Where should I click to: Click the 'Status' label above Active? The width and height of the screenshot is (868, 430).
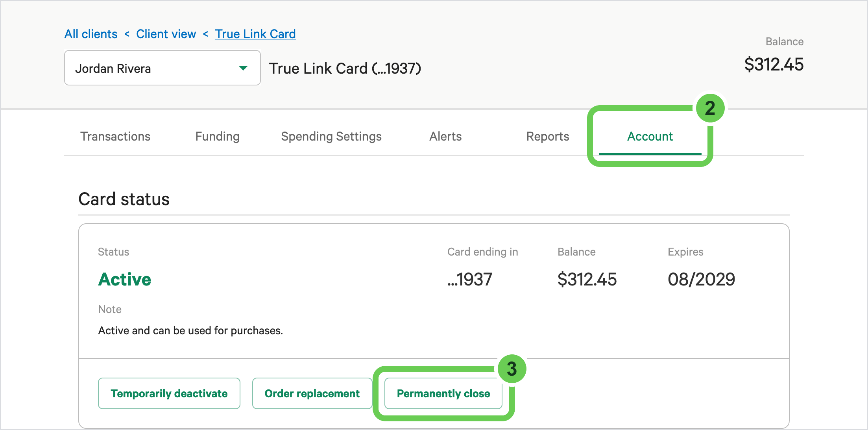tap(113, 252)
